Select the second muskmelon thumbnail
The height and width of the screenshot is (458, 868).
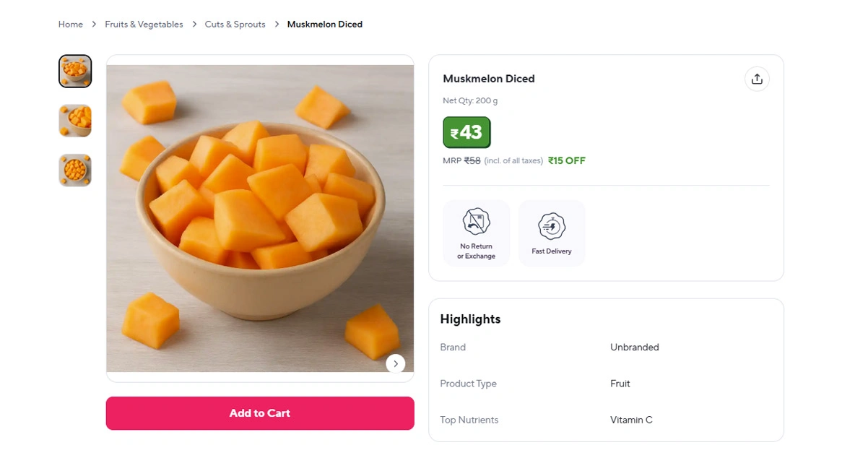75,121
